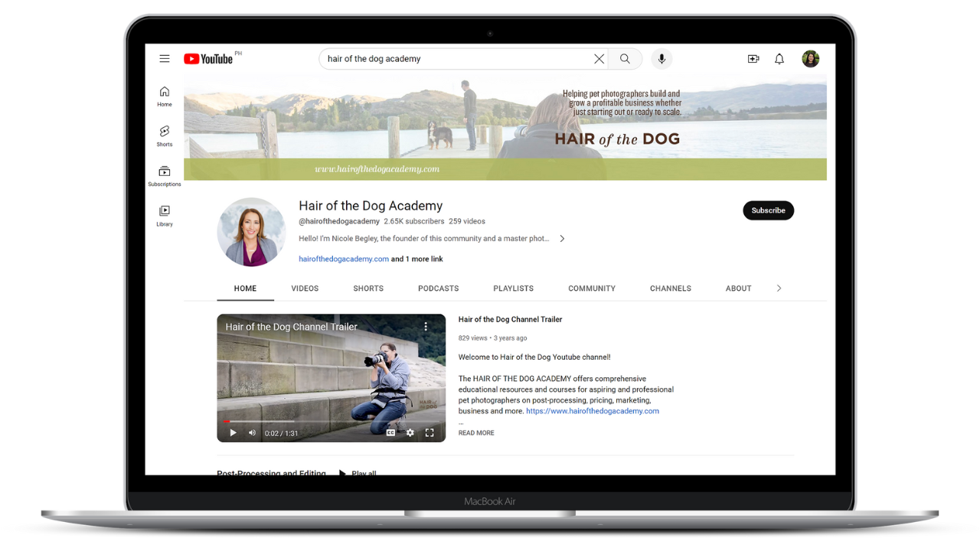
Task: Expand the channel description arrow
Action: (x=562, y=239)
